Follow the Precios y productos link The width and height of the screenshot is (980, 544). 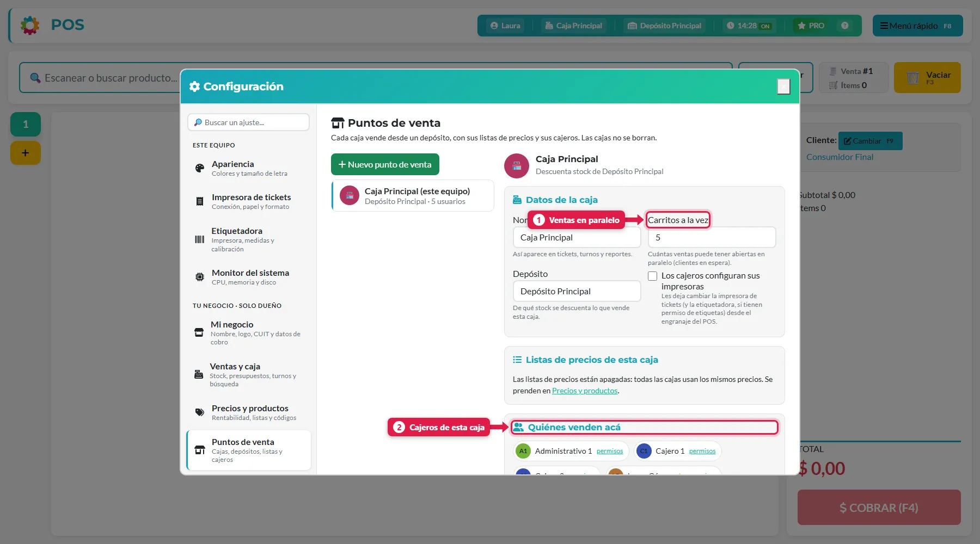coord(585,391)
